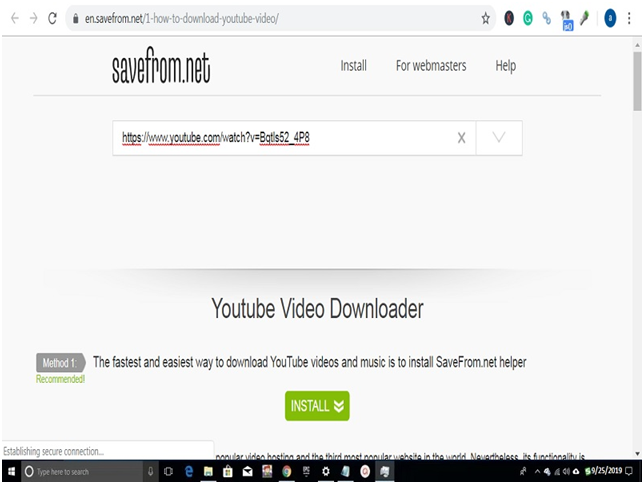Activate the taskbar microphone search
The width and height of the screenshot is (644, 484).
pos(151,471)
